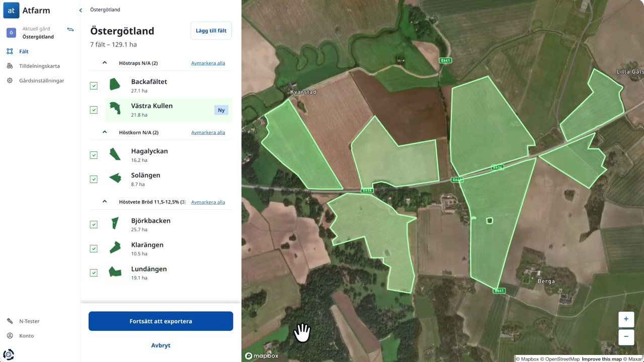Click Avmarkera alla for Höstkorn
Screen dimensions: 644x362
tap(208, 133)
